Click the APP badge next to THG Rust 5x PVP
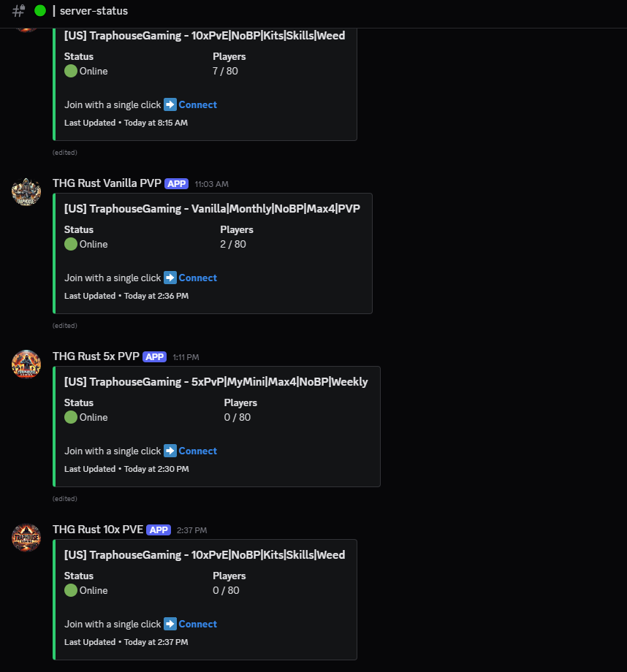627x672 pixels. click(154, 356)
